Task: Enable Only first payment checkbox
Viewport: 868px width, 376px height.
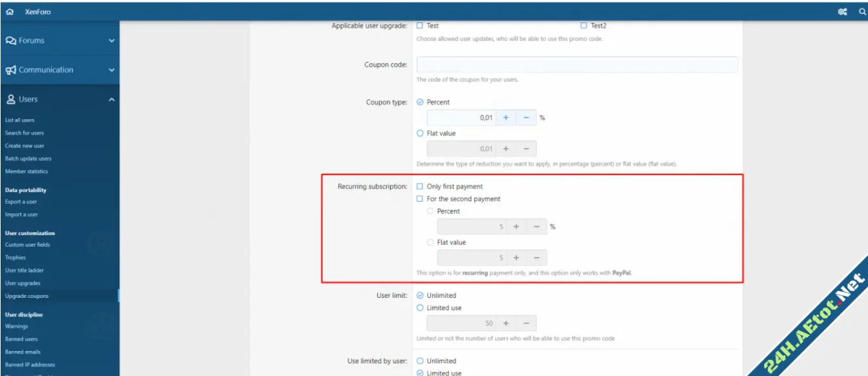Action: pos(420,186)
